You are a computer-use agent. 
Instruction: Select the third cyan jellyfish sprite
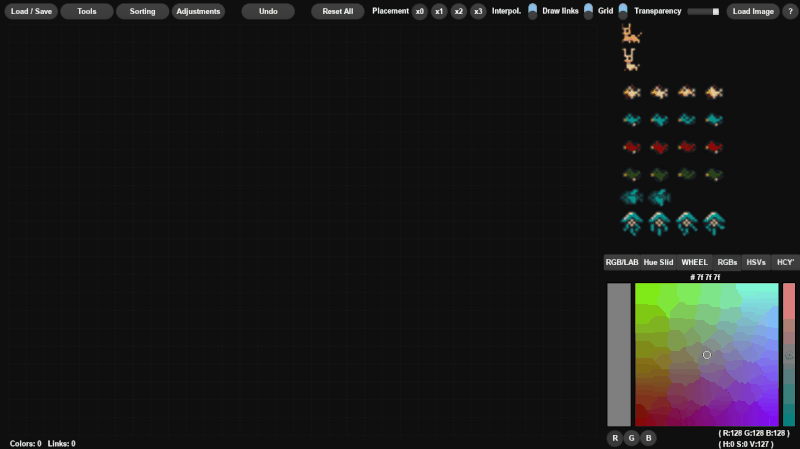[687, 223]
